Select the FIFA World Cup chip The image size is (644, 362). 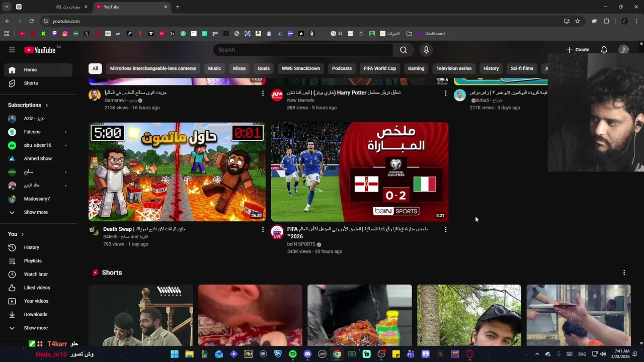[x=380, y=68]
